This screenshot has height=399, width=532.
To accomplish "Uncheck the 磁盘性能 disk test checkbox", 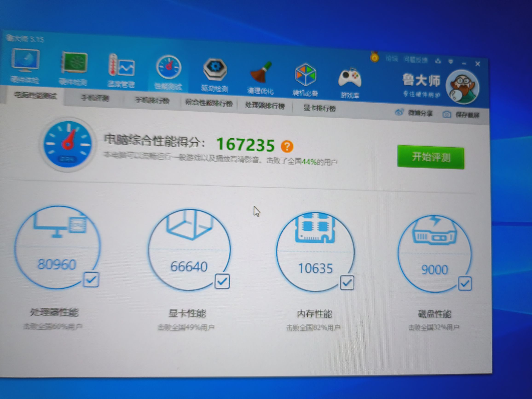I will 465,284.
